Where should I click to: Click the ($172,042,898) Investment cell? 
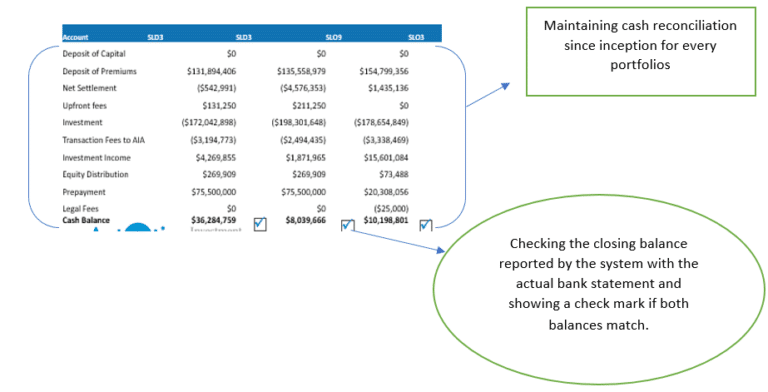[x=209, y=122]
